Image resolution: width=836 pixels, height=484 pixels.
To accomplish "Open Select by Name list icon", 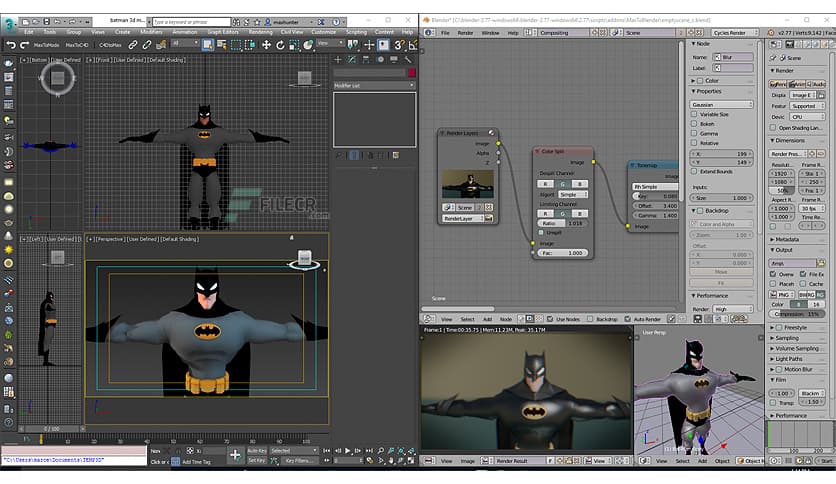I will tap(222, 45).
